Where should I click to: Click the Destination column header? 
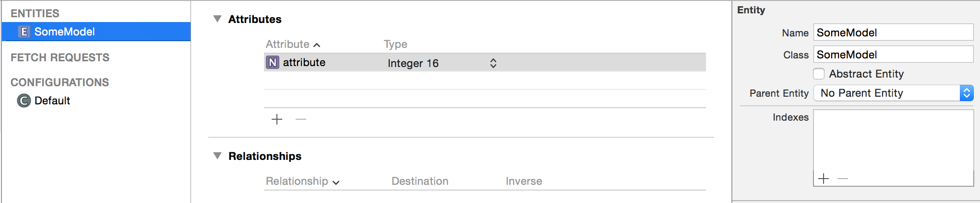click(420, 181)
